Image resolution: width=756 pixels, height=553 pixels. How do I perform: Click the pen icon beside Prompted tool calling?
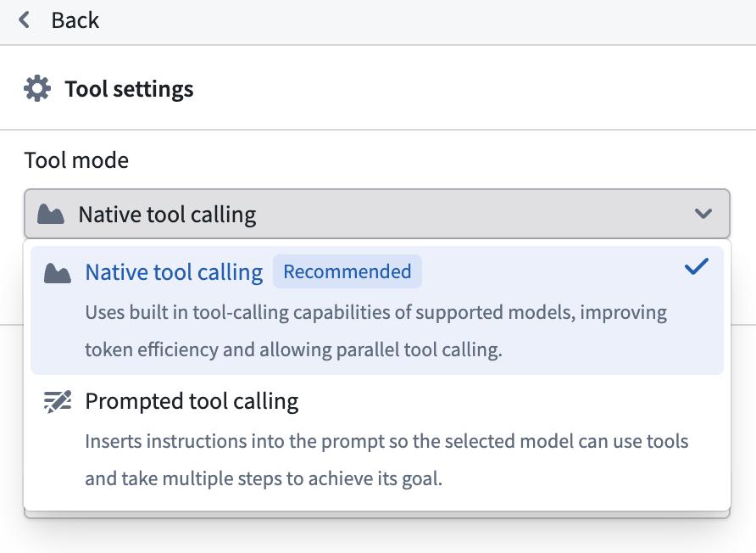pyautogui.click(x=56, y=401)
